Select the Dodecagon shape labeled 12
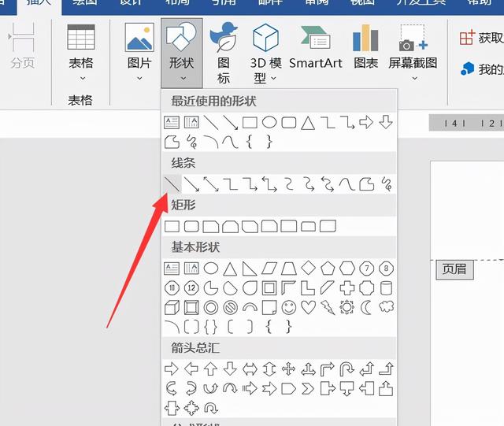 click(191, 288)
